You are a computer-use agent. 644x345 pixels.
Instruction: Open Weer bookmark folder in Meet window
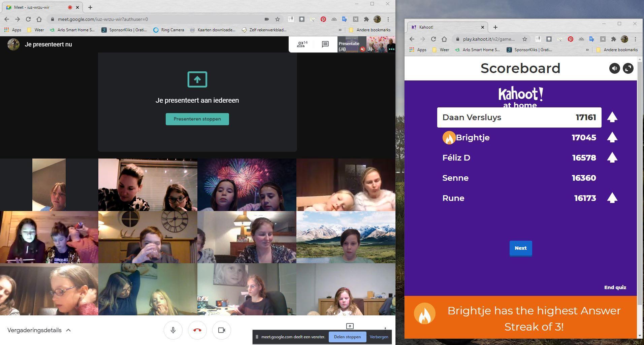coord(35,30)
